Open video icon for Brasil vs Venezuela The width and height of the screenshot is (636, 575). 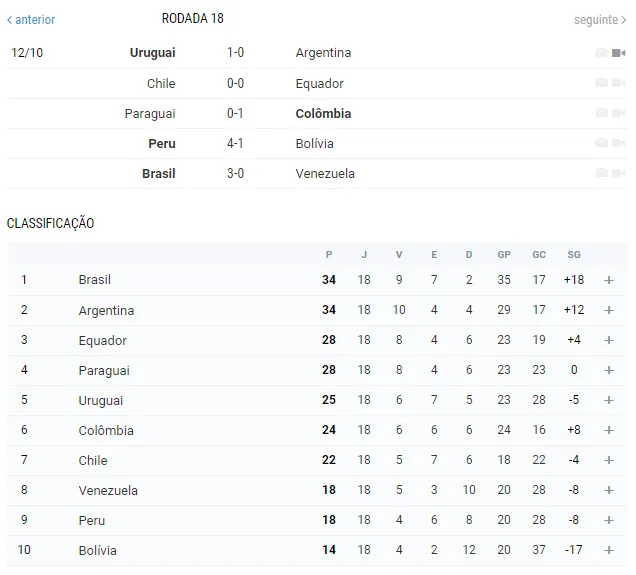(x=619, y=173)
